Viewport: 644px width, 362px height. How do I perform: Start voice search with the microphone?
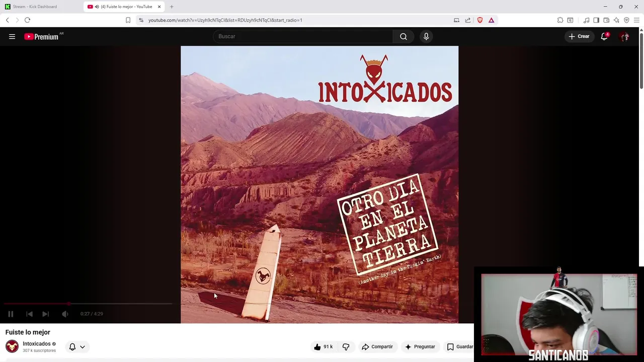click(x=426, y=36)
